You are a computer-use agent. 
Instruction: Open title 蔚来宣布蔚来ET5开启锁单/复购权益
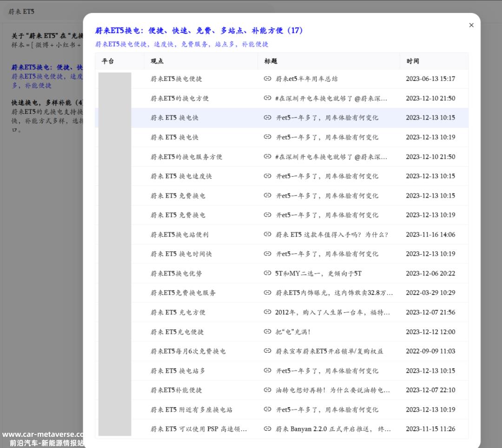329,351
